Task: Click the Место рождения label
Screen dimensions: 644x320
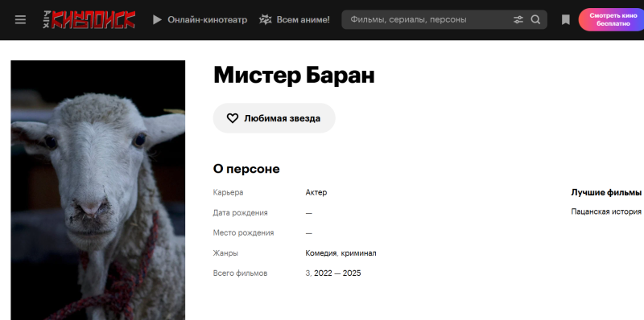Action: tap(244, 233)
